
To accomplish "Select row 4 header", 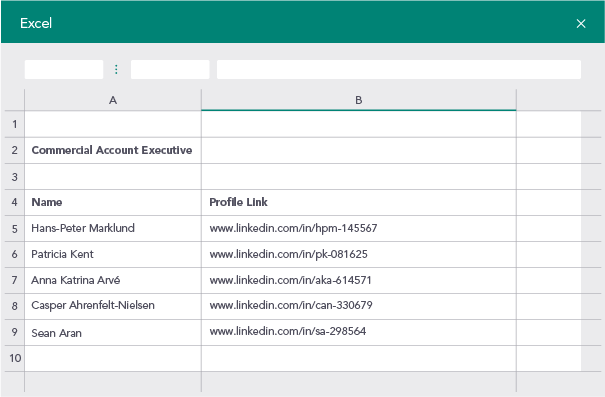I will tap(15, 202).
